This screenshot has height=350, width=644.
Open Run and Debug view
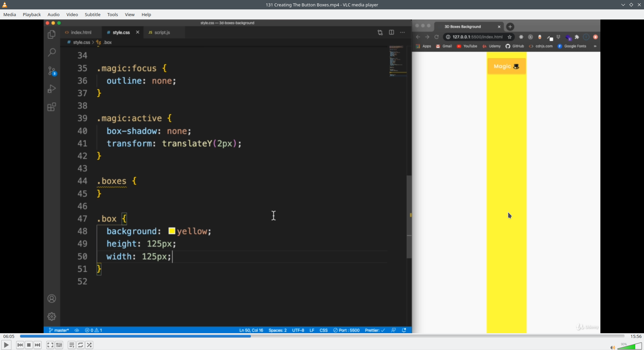(52, 89)
